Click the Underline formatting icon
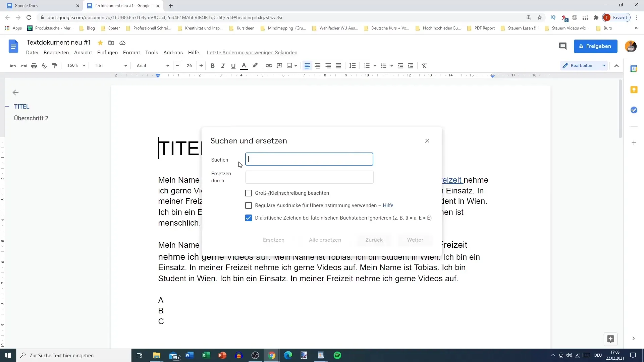644x362 pixels. [233, 65]
